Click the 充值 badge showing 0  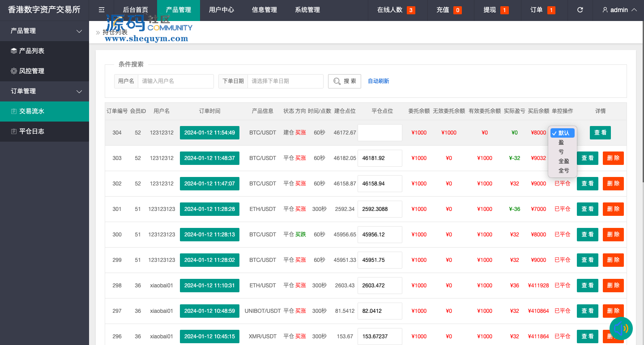pos(457,10)
